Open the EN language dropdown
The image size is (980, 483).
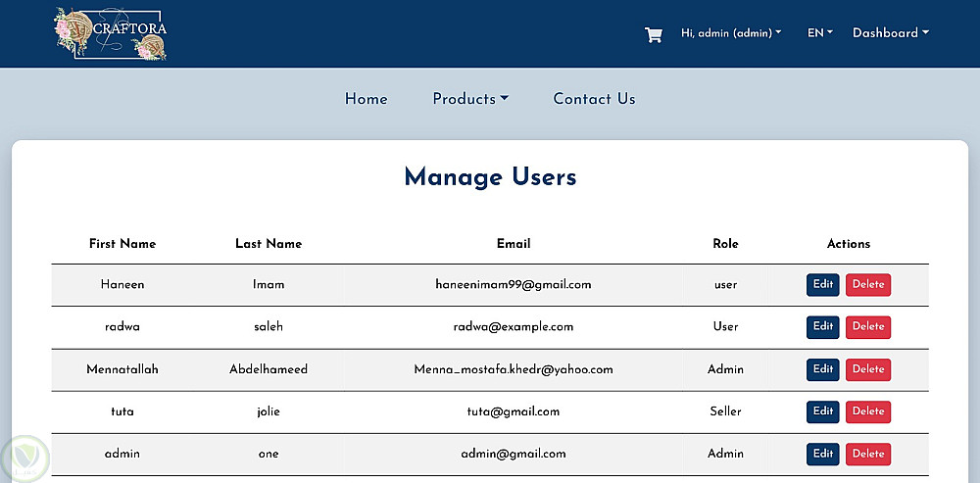tap(819, 33)
